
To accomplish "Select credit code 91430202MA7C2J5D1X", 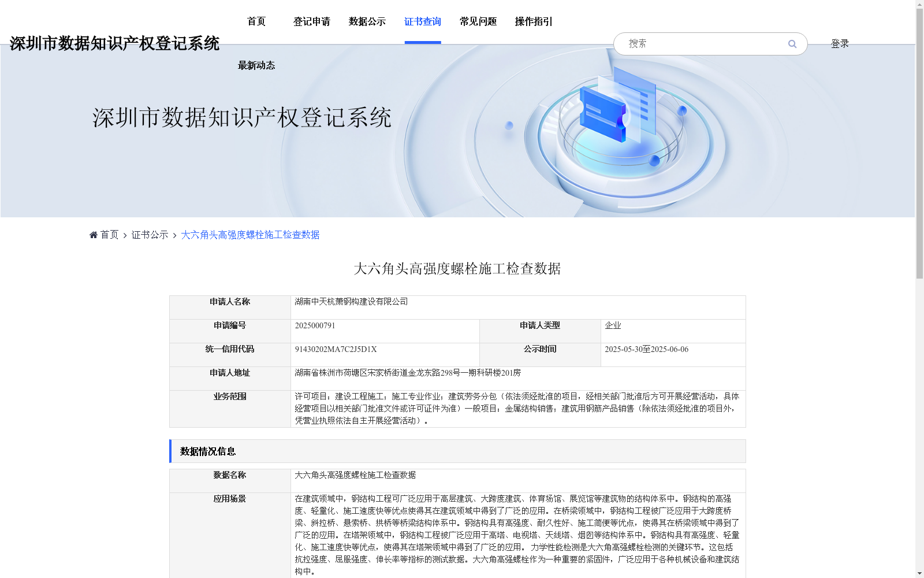I will coord(336,349).
